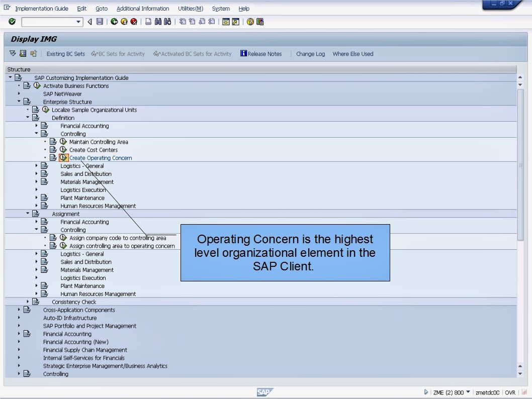Click the execute icon for Maintain Controlling Area

coord(63,142)
